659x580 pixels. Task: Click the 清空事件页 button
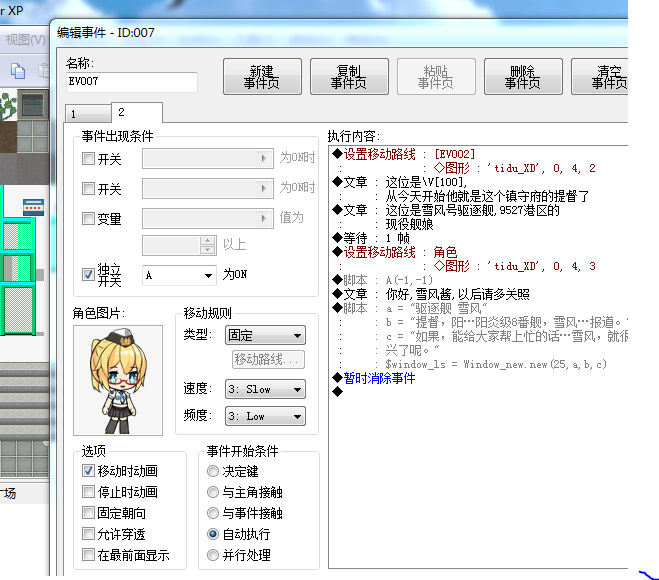[x=600, y=76]
